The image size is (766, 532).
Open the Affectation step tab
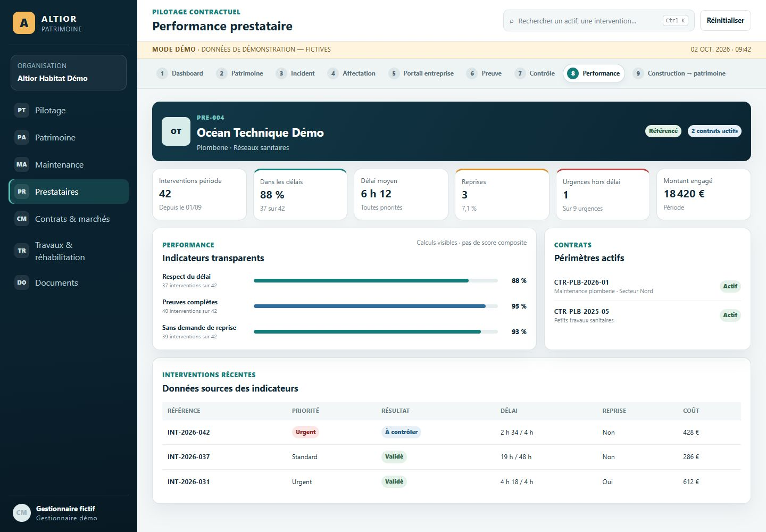tap(352, 73)
